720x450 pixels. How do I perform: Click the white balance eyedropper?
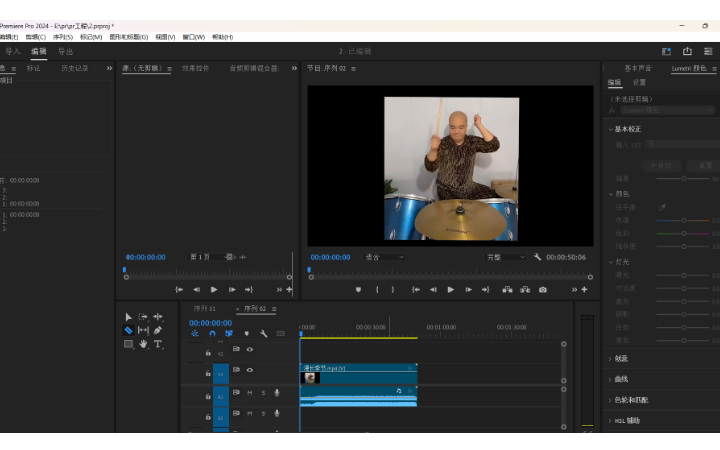[x=662, y=208]
